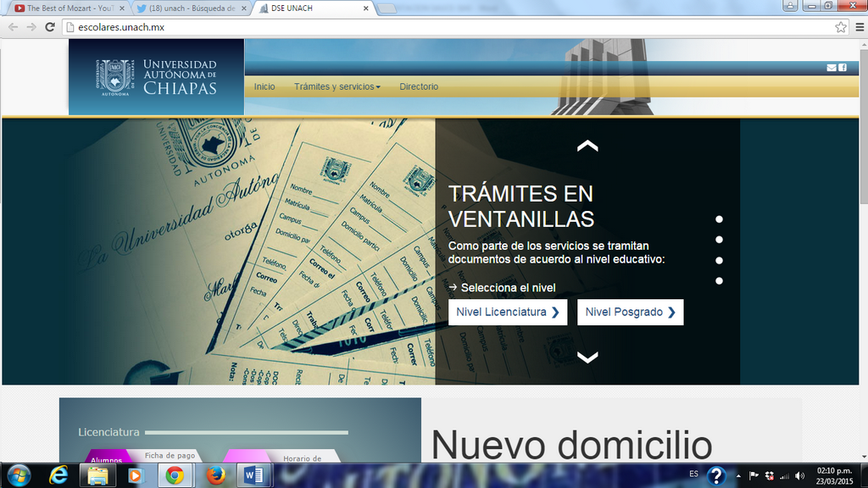
Task: Click the network signal icon in the tray
Action: click(x=784, y=476)
